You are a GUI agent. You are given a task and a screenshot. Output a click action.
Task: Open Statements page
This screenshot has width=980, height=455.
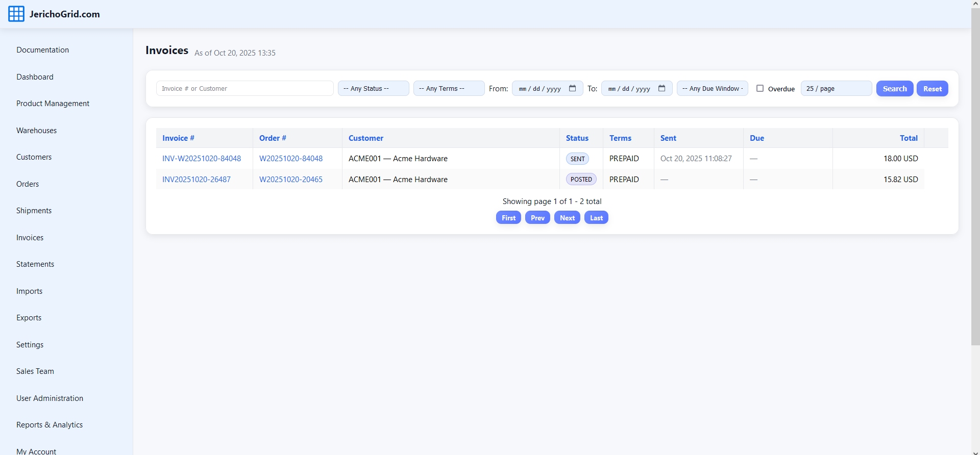point(35,264)
